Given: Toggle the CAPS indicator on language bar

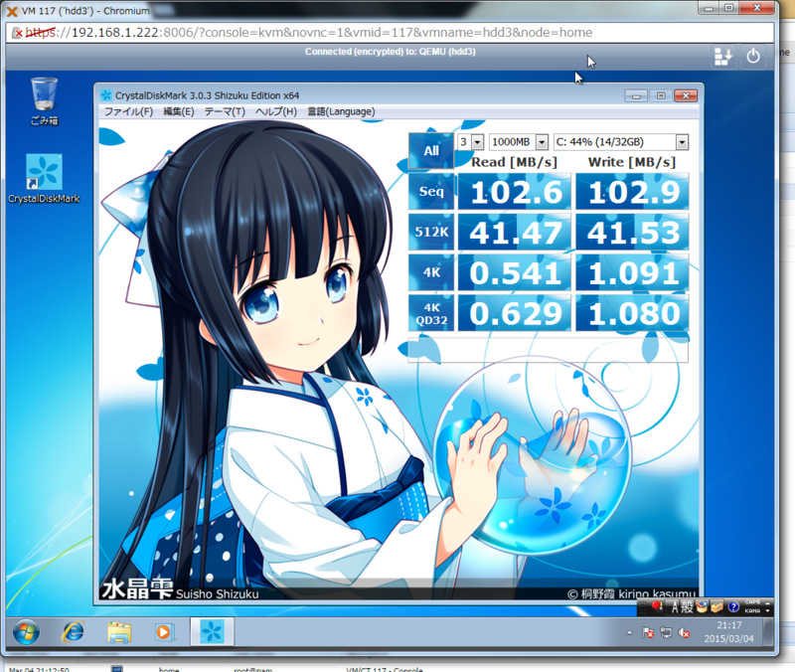Looking at the screenshot, I should (x=752, y=602).
